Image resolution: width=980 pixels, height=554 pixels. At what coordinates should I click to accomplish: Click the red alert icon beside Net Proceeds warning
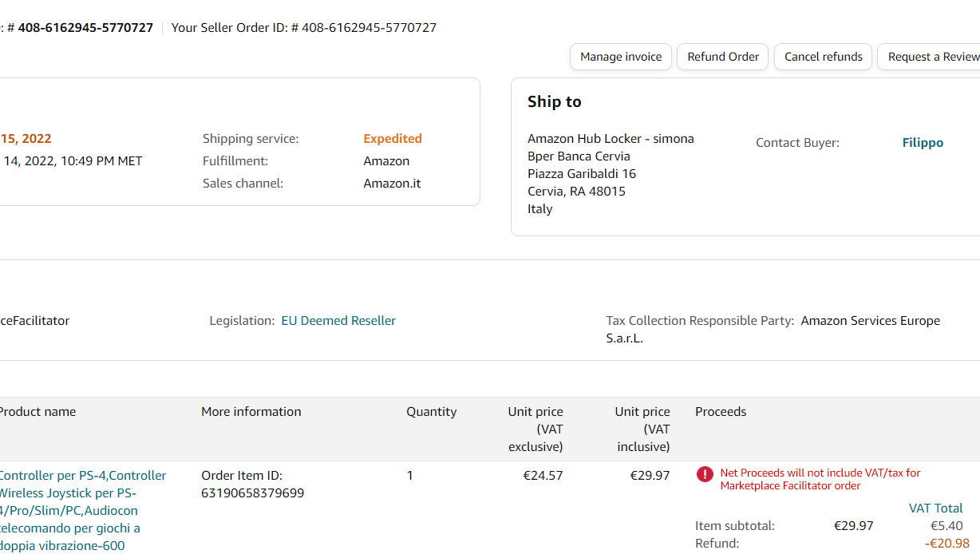tap(705, 474)
